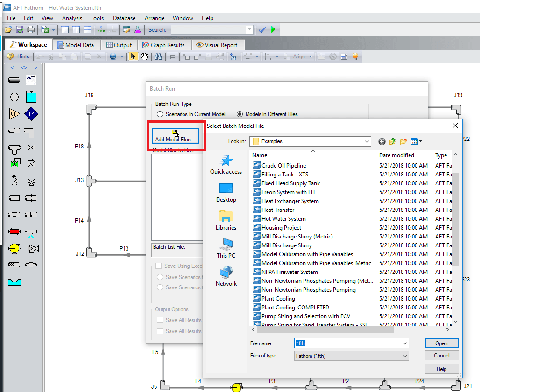Select the Pipe drawing tool in toolbox

[14, 80]
